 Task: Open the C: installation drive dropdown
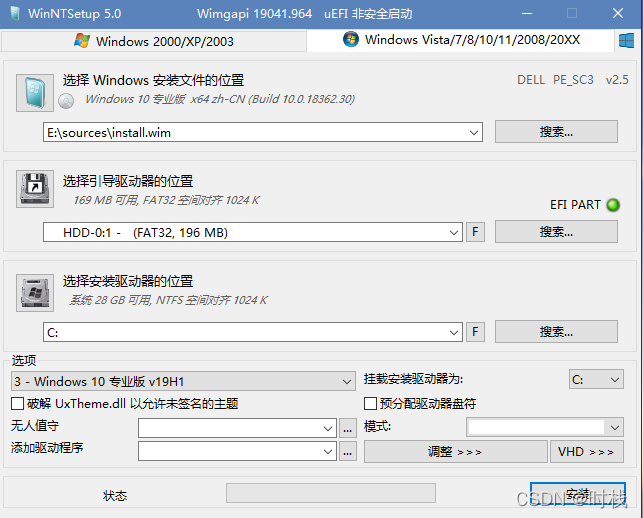[454, 332]
